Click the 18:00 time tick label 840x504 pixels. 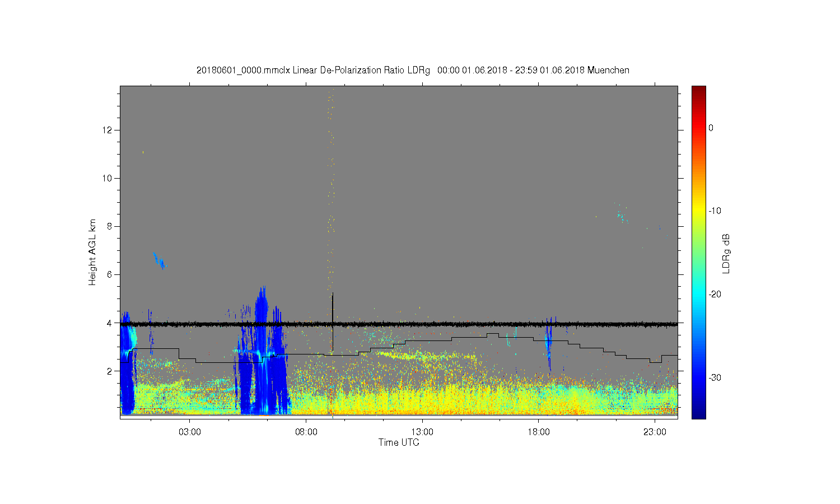[539, 432]
